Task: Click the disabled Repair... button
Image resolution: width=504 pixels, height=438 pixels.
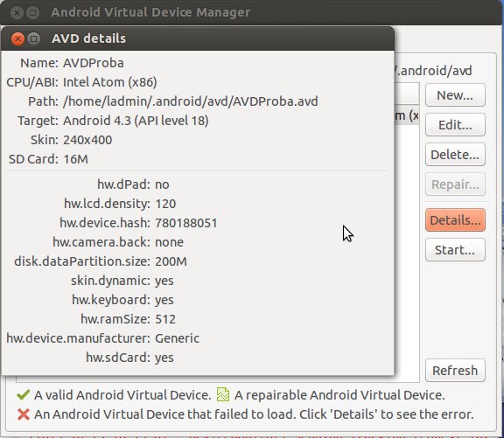Action: 455,184
